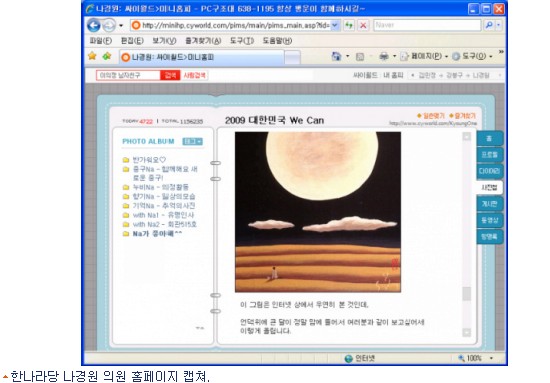Open the 도구(O) toolbar menu
Image resolution: width=550 pixels, height=383 pixels.
[472, 56]
